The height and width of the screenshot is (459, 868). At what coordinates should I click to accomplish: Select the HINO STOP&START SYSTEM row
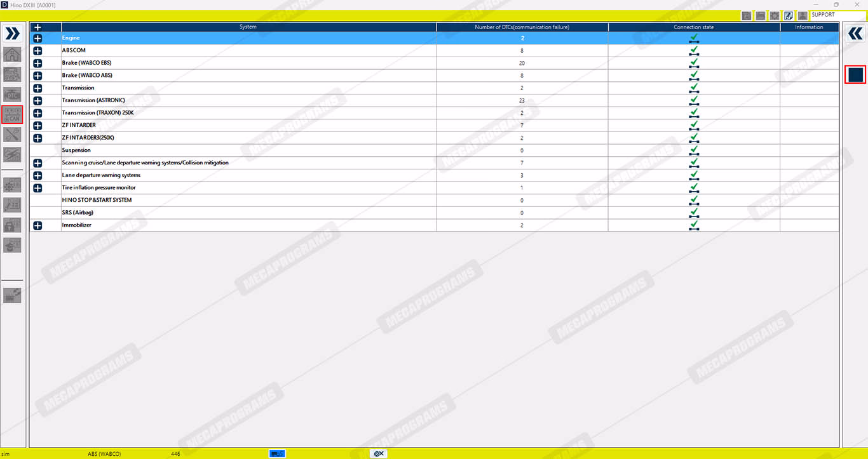point(434,200)
